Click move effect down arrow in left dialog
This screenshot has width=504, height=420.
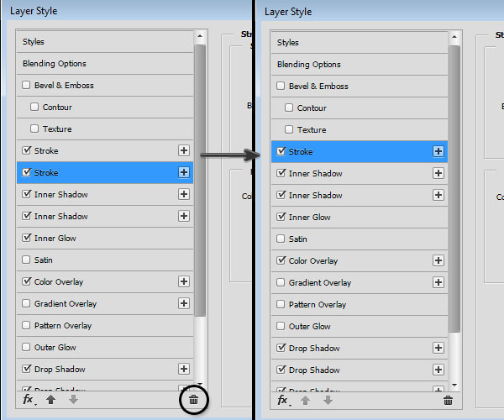click(73, 400)
